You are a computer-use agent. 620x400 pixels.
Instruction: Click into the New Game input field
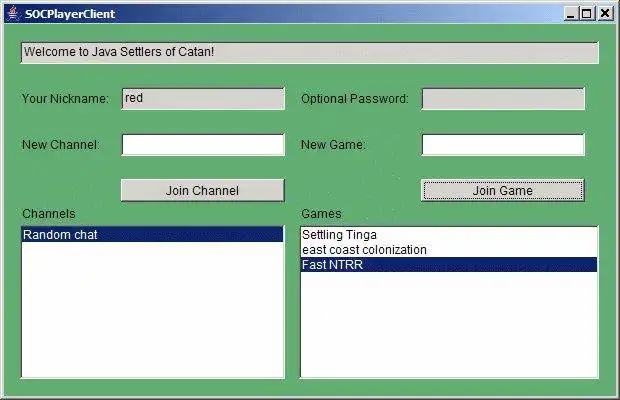click(x=503, y=145)
